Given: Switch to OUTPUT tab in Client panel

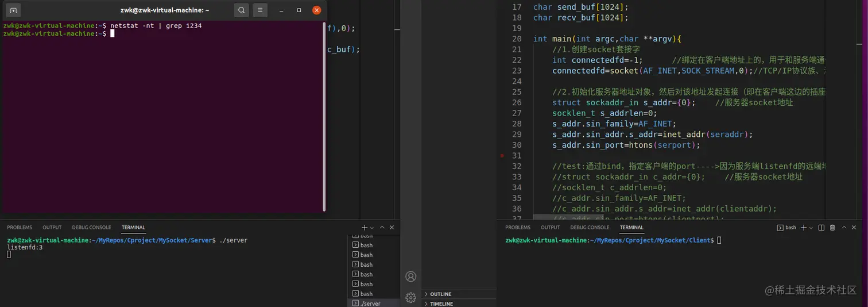Looking at the screenshot, I should pos(550,228).
